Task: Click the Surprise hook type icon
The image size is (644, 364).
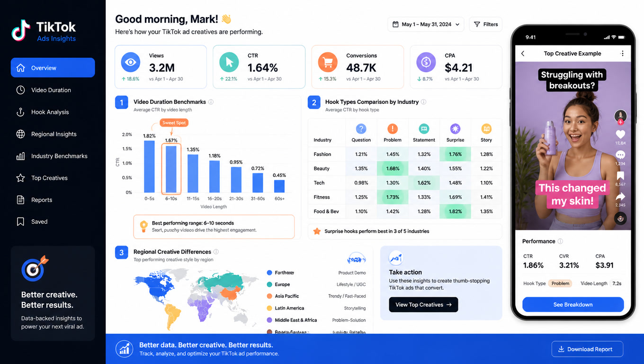Action: pyautogui.click(x=455, y=128)
